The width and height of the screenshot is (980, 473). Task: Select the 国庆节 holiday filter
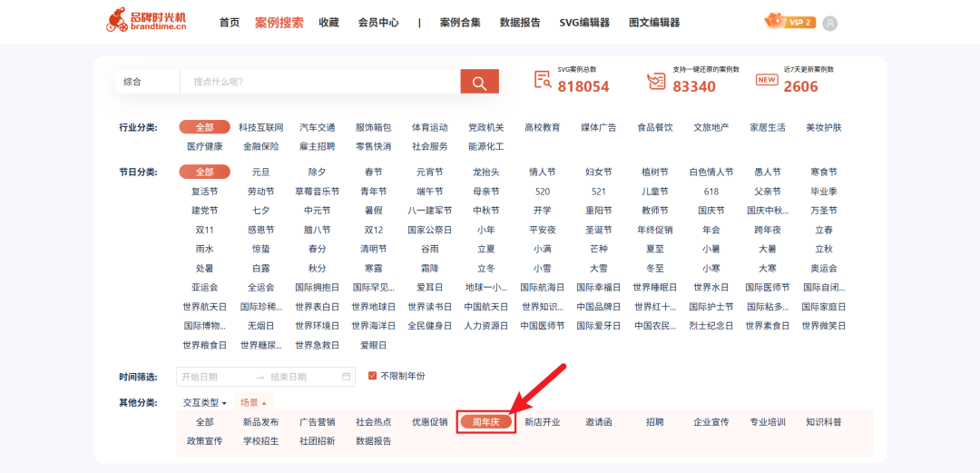tap(711, 211)
